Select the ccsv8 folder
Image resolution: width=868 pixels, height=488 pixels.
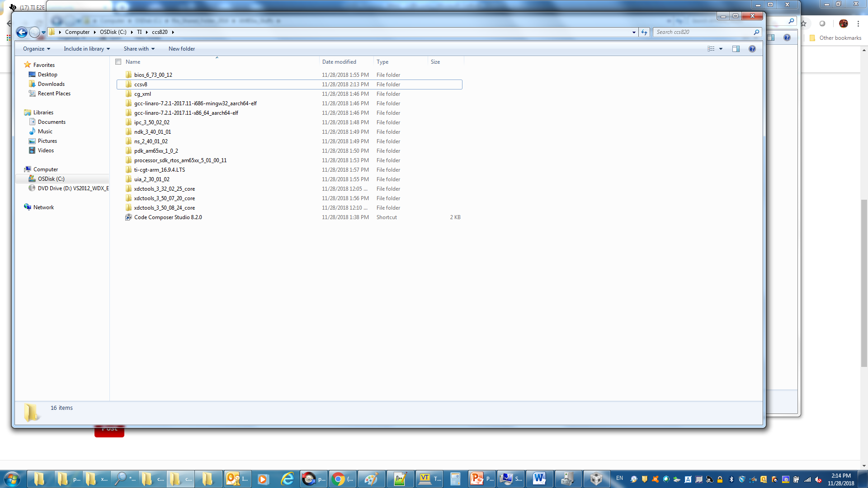(141, 84)
